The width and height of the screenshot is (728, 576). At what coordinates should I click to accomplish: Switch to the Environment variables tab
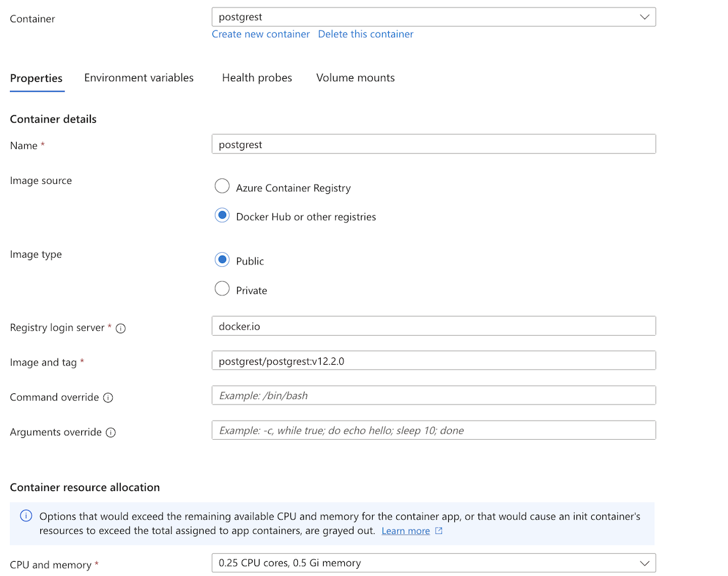click(x=139, y=77)
